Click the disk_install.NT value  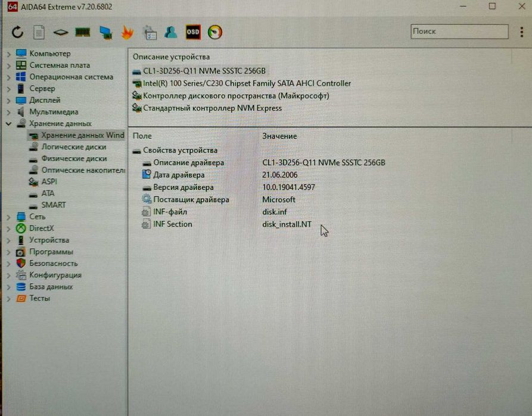pyautogui.click(x=287, y=224)
